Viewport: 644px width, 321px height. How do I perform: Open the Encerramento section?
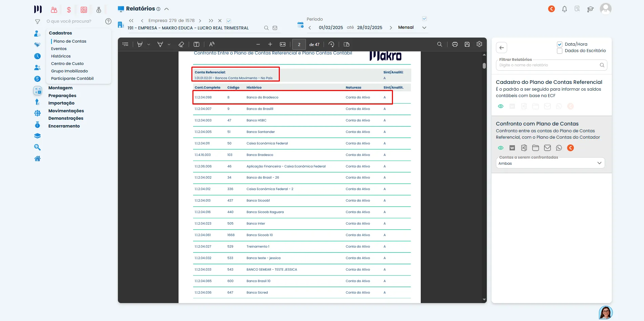(64, 126)
